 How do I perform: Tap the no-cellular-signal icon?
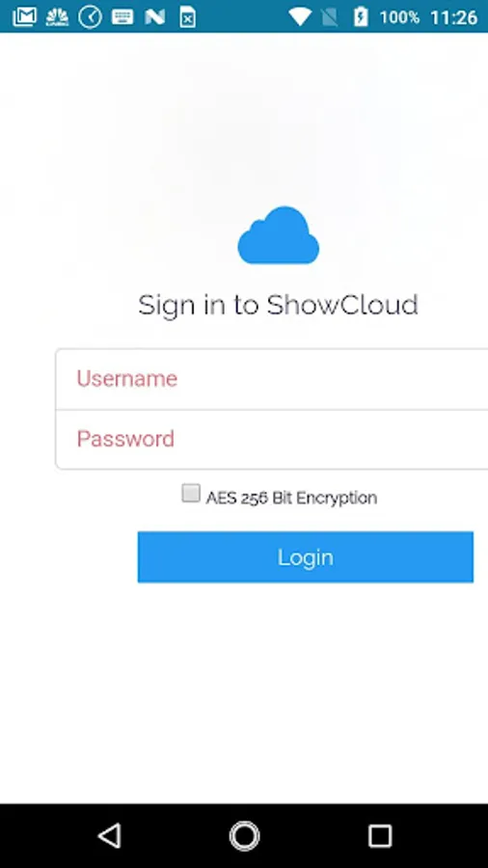pyautogui.click(x=330, y=17)
